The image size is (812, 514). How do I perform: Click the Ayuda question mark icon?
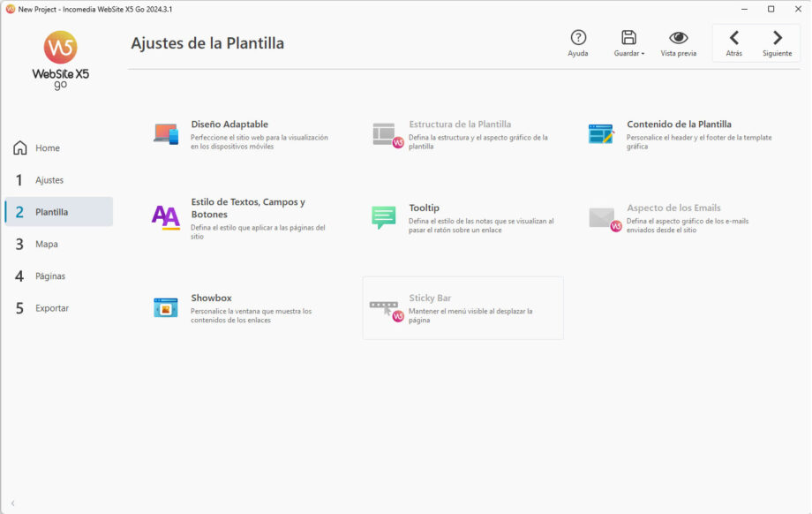578,37
